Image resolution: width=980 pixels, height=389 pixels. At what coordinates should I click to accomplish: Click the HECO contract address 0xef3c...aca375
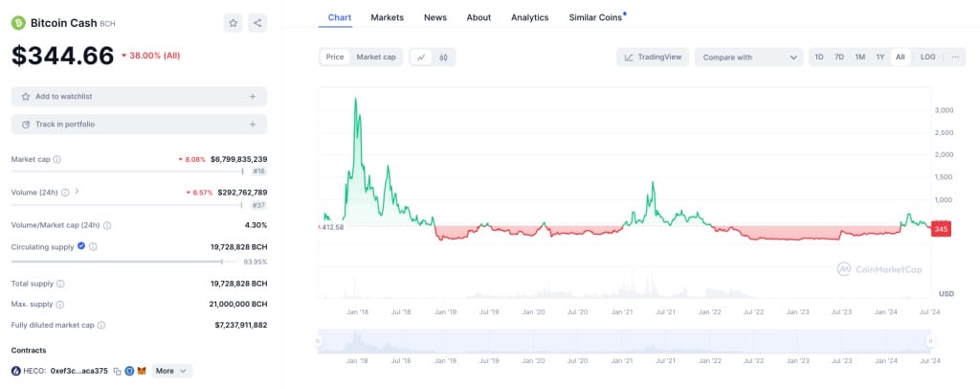click(x=78, y=371)
